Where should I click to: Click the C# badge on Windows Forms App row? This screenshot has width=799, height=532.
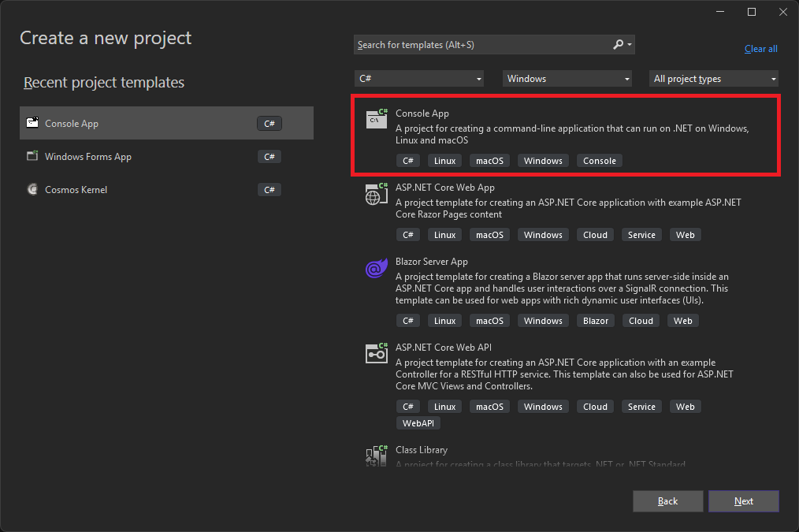pos(269,156)
